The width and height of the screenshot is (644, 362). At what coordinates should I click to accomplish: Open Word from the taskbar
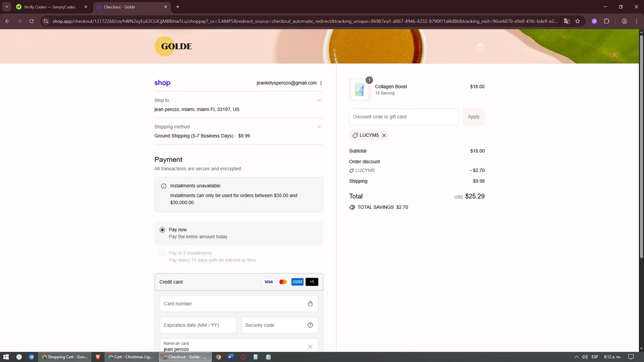pyautogui.click(x=231, y=357)
